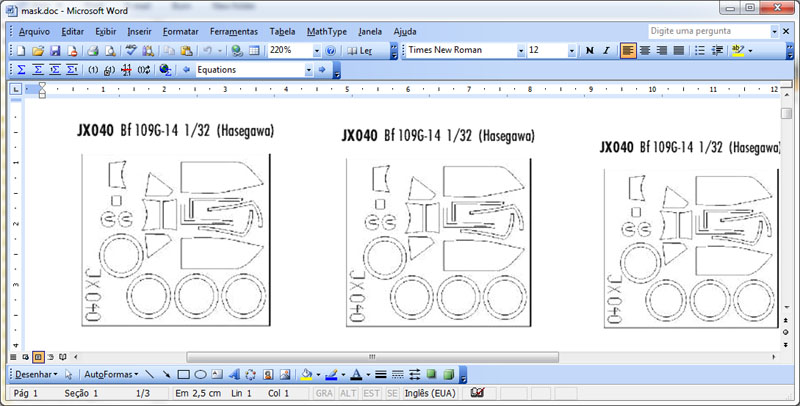This screenshot has height=406, width=800.
Task: Insert Clip Art
Action: click(268, 374)
